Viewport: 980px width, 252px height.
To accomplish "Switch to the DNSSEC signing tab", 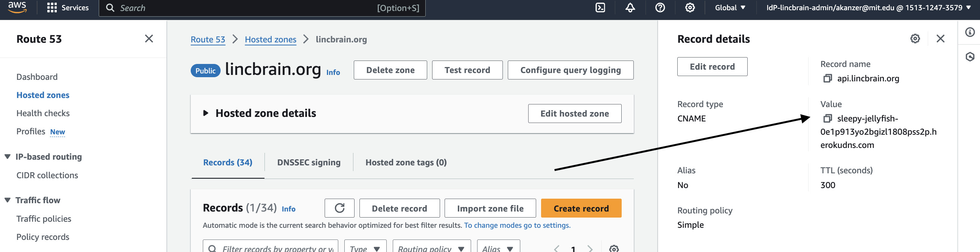I will [x=308, y=163].
